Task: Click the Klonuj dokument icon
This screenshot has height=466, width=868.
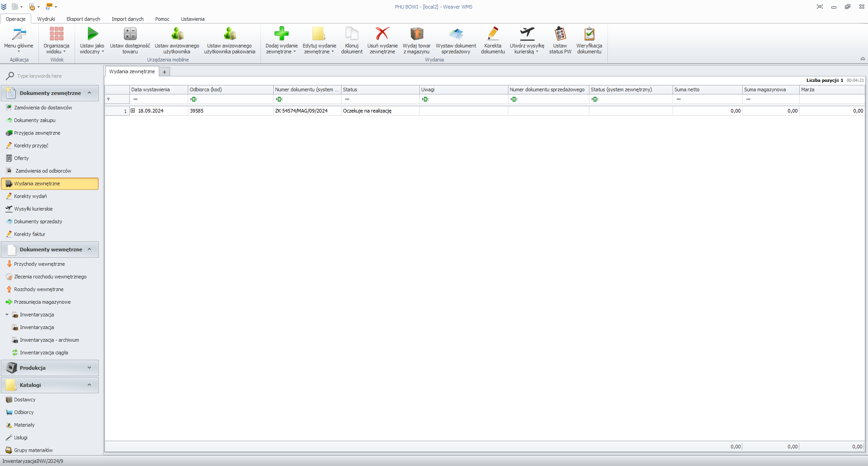Action: point(351,34)
